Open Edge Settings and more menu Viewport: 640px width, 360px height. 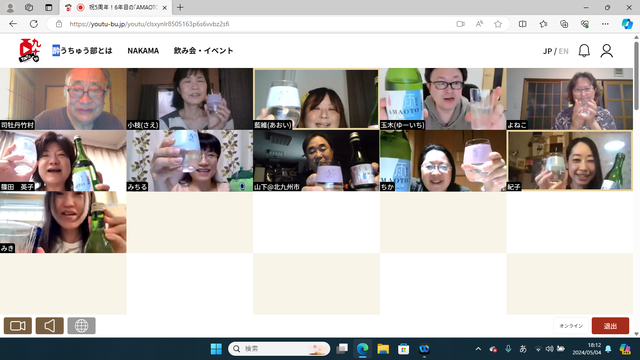coord(605,24)
